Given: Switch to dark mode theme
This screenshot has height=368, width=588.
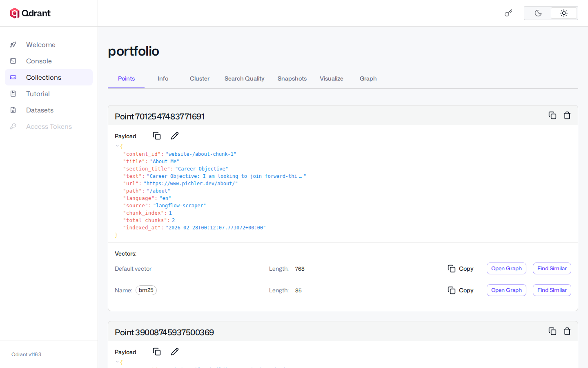Looking at the screenshot, I should (x=538, y=13).
